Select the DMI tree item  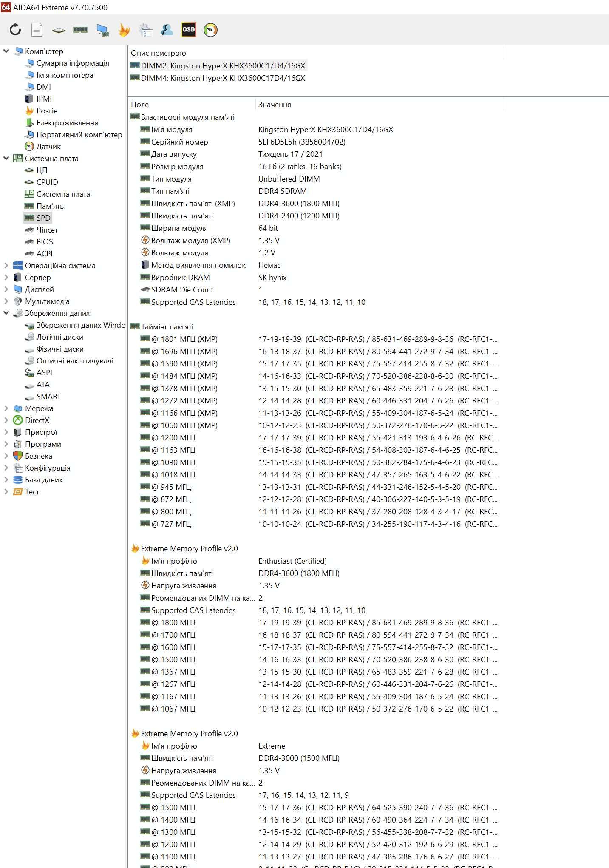point(43,87)
